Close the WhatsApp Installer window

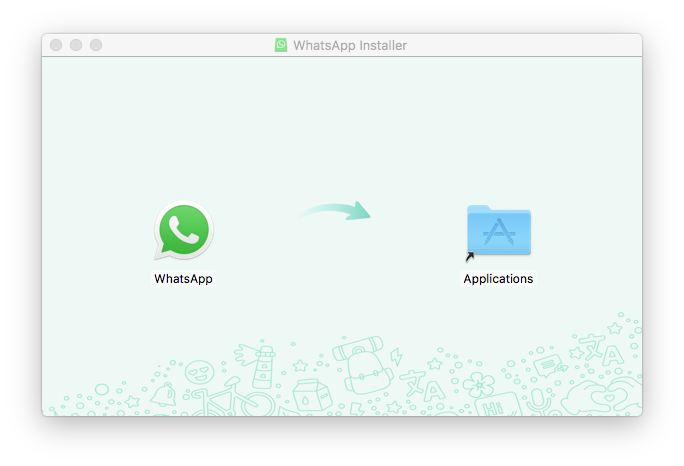[x=56, y=45]
